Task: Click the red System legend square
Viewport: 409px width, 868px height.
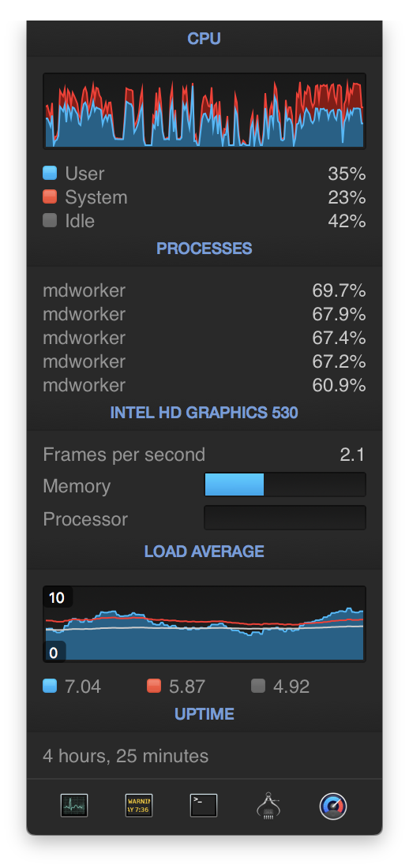Action: click(x=50, y=197)
